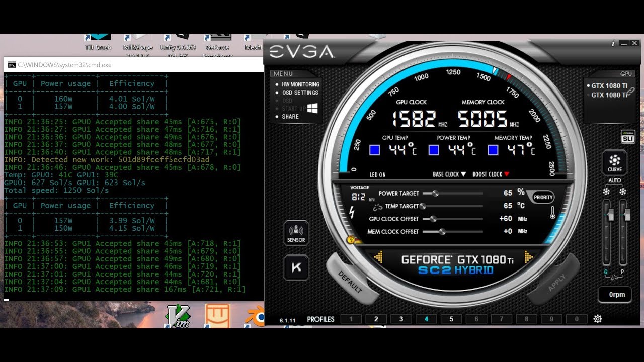
Task: Click the left auto fan icon
Action: tap(606, 192)
